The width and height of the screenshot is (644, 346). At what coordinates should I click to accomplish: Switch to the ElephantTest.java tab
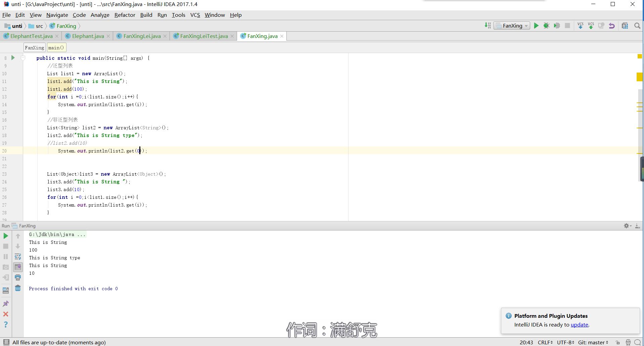pyautogui.click(x=31, y=36)
